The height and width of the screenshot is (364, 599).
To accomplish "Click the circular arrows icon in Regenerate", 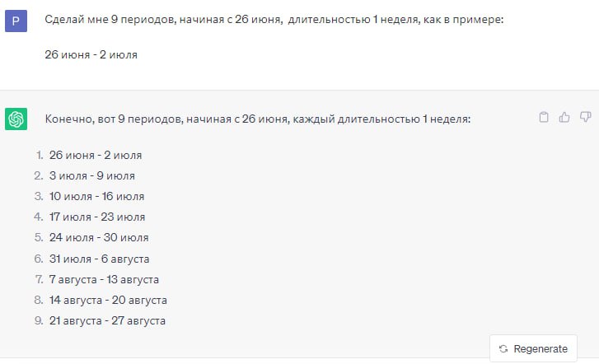I will [x=503, y=348].
